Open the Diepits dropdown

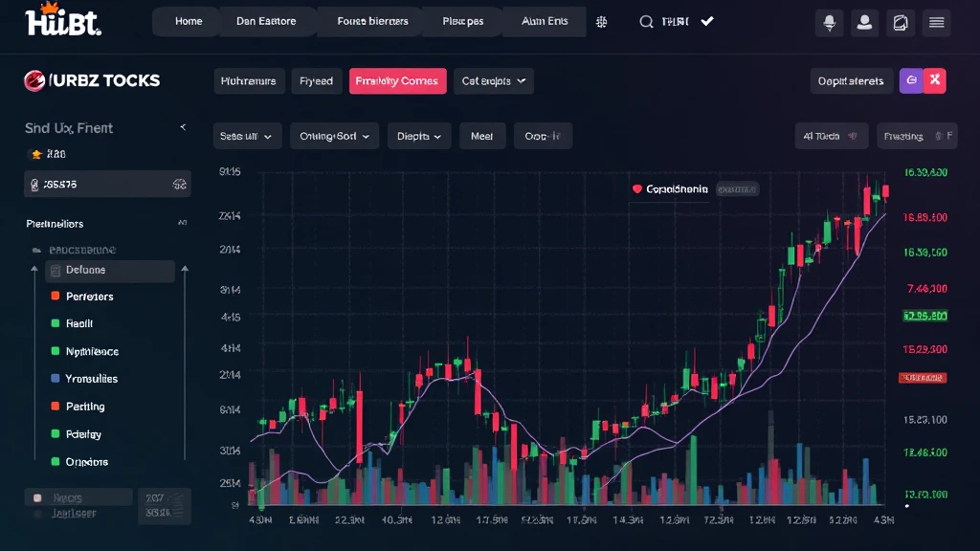click(418, 137)
